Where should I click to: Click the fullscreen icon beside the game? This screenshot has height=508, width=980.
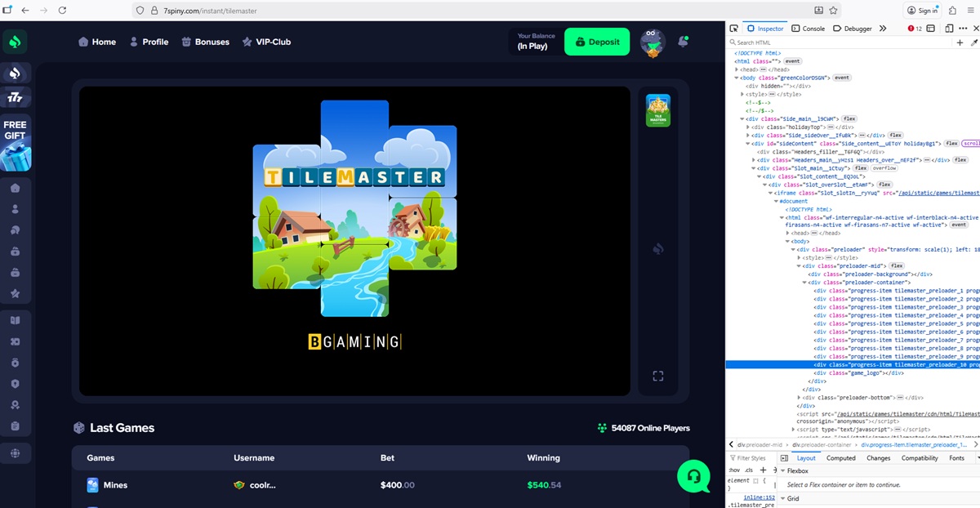[x=657, y=376]
